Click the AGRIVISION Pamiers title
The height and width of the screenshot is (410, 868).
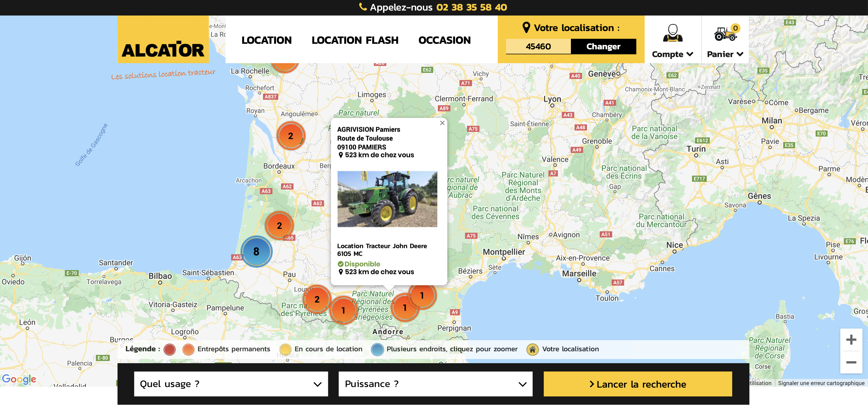[369, 129]
